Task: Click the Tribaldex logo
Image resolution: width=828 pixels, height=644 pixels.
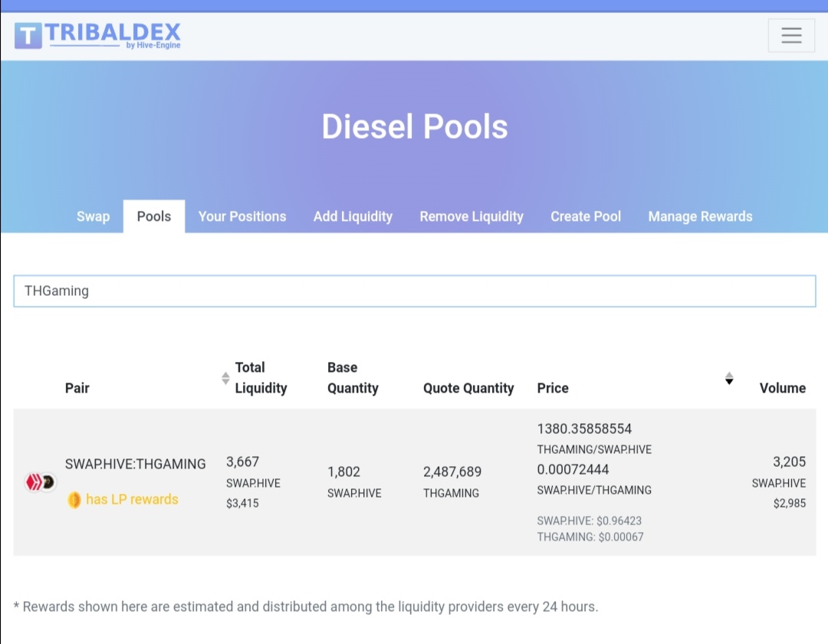Action: pos(97,35)
